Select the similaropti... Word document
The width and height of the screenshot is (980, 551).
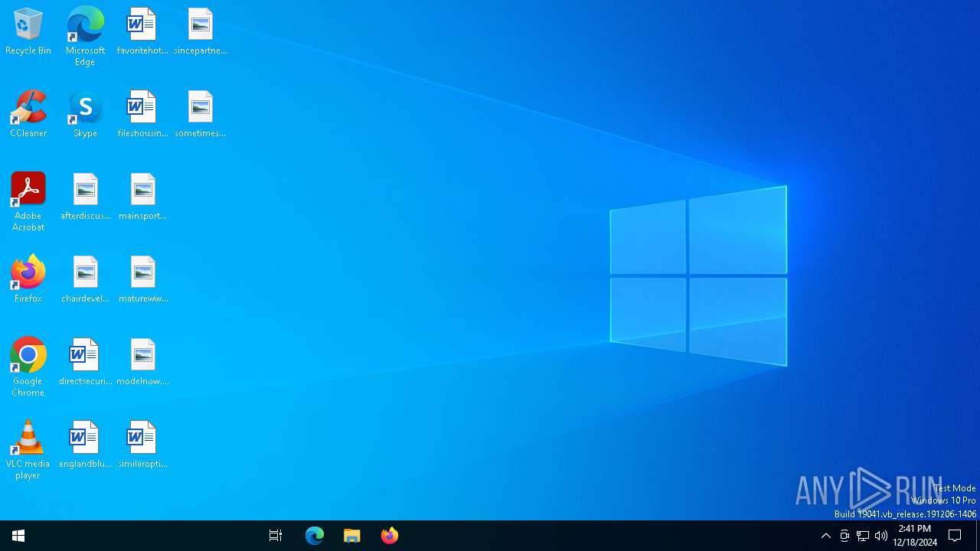(x=142, y=445)
